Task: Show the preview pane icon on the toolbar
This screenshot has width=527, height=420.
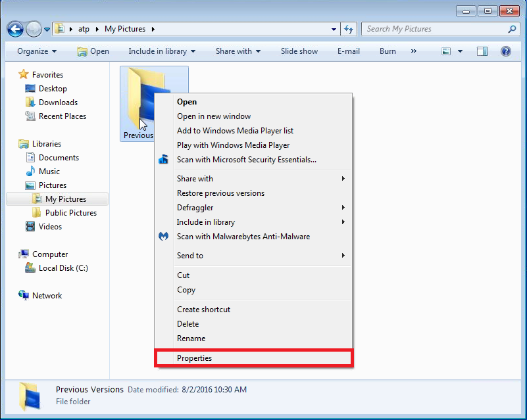Action: pyautogui.click(x=484, y=51)
